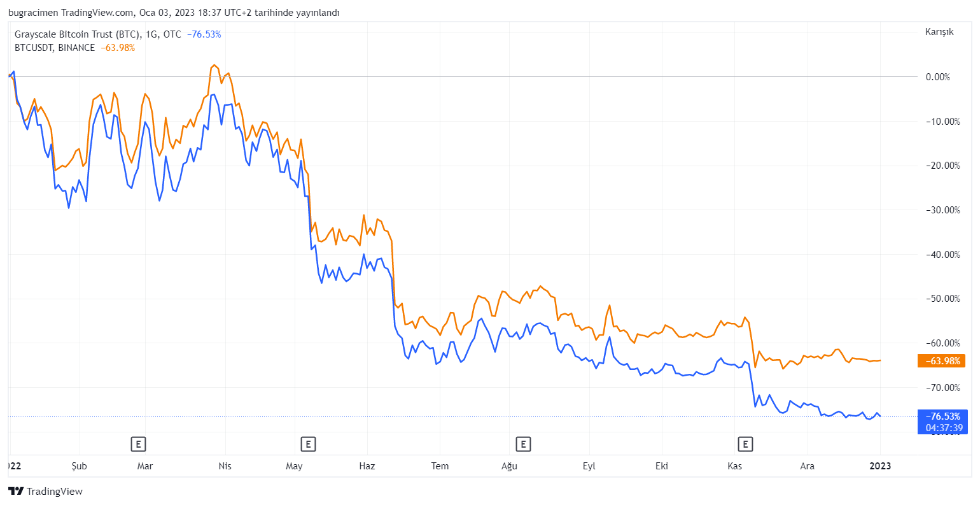This screenshot has width=980, height=505.
Task: Click the blue -76.53% legend value
Action: [x=204, y=34]
